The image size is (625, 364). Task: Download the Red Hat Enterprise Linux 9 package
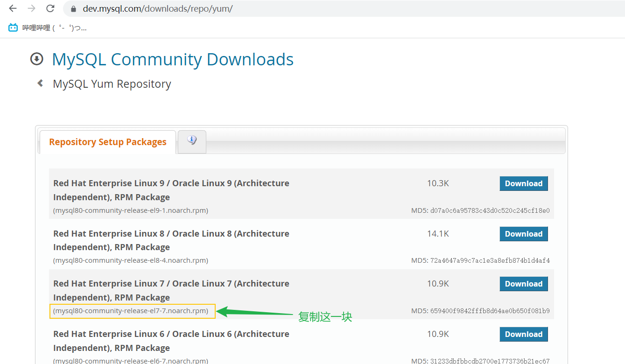[524, 183]
